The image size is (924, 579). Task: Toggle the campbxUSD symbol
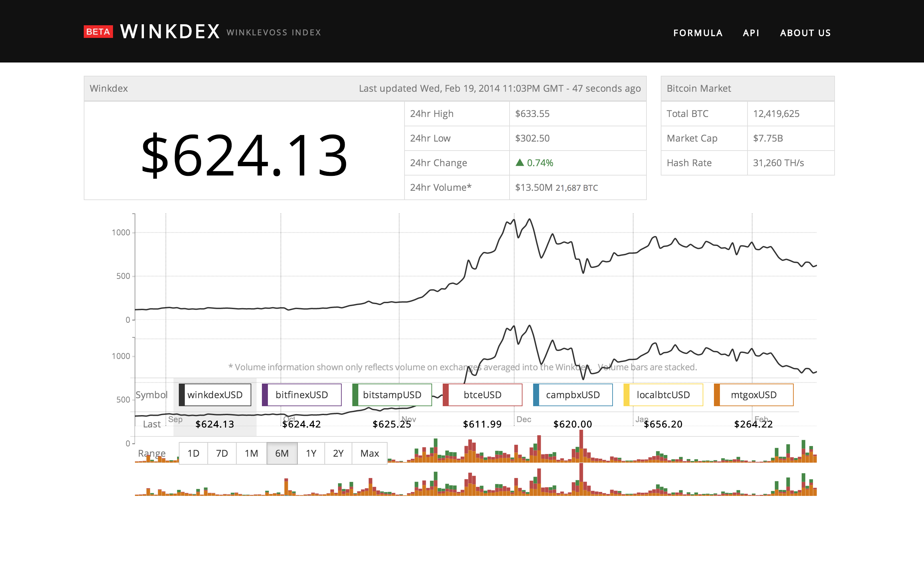tap(572, 395)
